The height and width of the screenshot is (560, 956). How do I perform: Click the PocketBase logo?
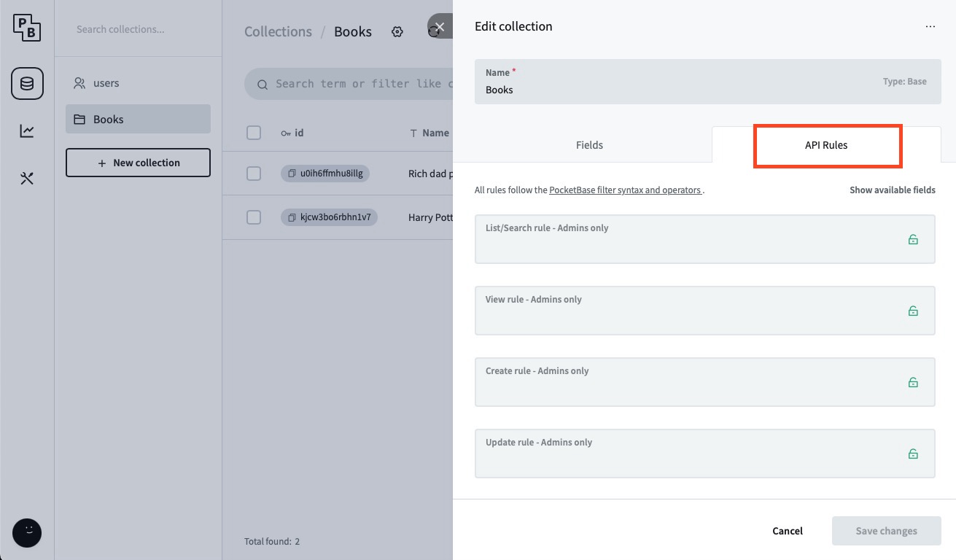pyautogui.click(x=27, y=27)
